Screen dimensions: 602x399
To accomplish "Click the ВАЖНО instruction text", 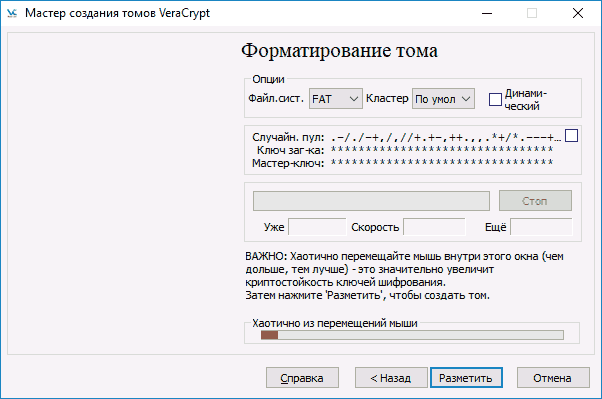I will coord(405,276).
